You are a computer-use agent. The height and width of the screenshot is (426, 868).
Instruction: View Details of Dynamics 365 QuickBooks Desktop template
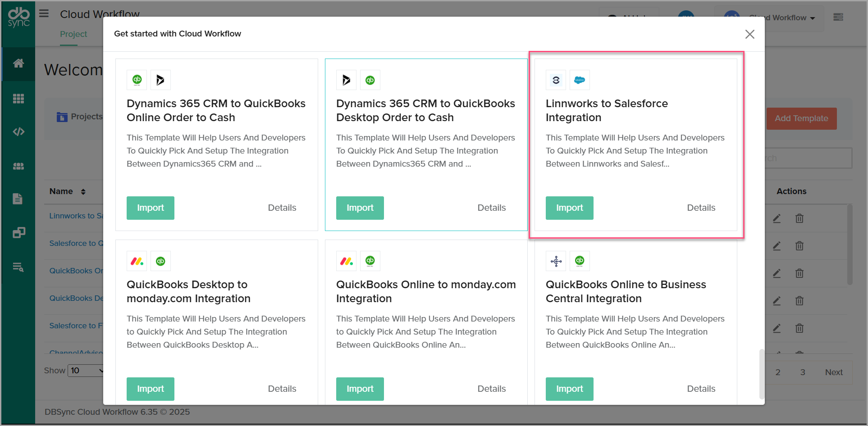pos(491,208)
